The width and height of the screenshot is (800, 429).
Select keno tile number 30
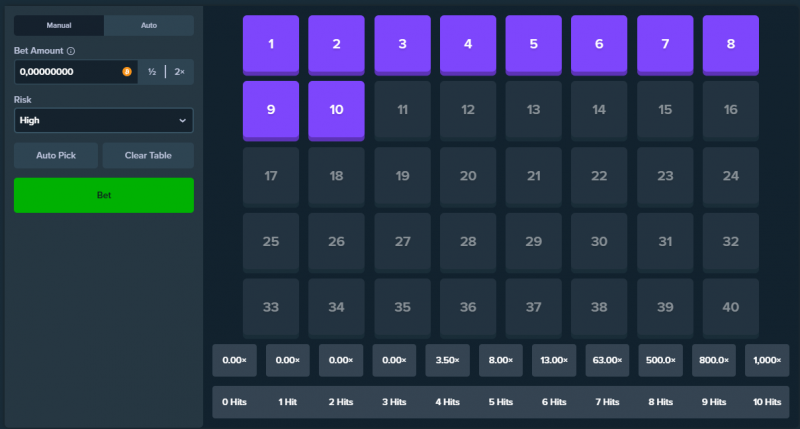click(x=599, y=242)
